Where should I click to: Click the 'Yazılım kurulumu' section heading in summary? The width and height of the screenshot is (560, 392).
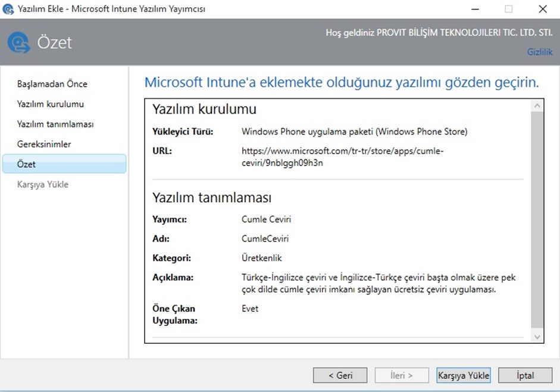[x=204, y=109]
